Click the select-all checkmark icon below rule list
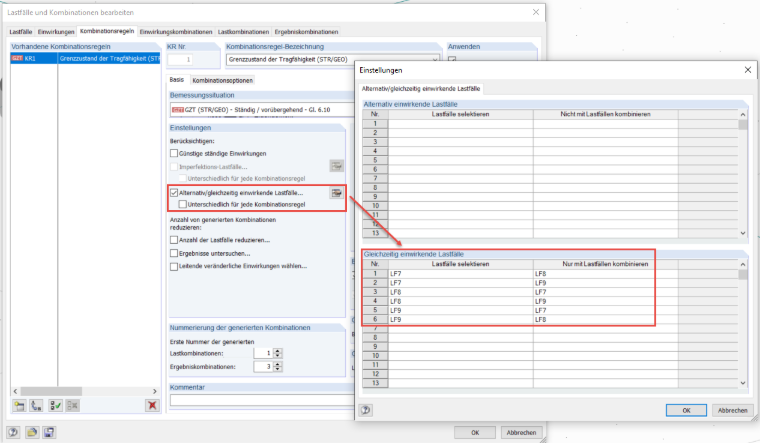 click(56, 406)
